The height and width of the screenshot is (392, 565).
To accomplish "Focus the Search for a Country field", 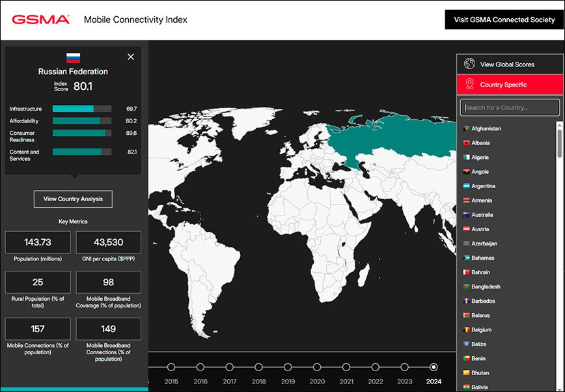I will [x=510, y=107].
